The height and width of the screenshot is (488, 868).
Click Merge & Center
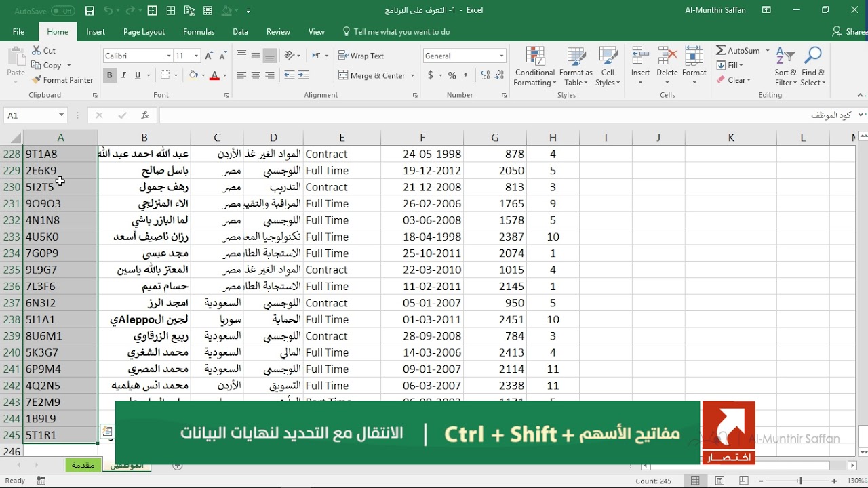point(372,75)
